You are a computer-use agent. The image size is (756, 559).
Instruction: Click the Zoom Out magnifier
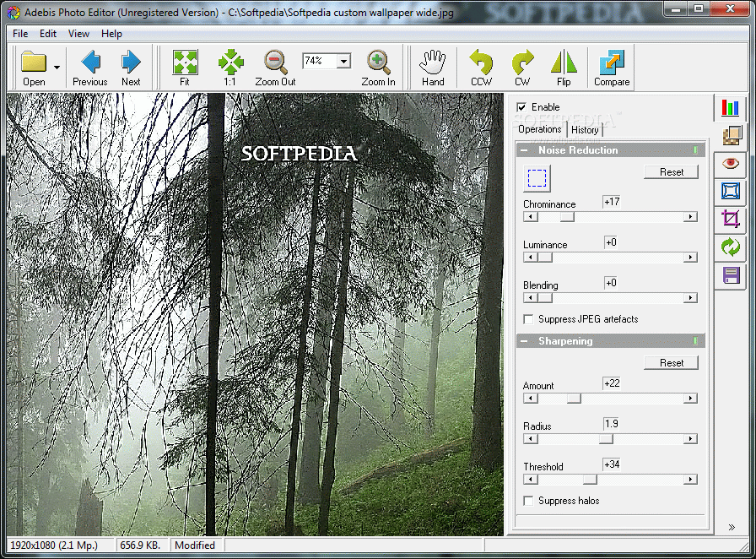(275, 68)
